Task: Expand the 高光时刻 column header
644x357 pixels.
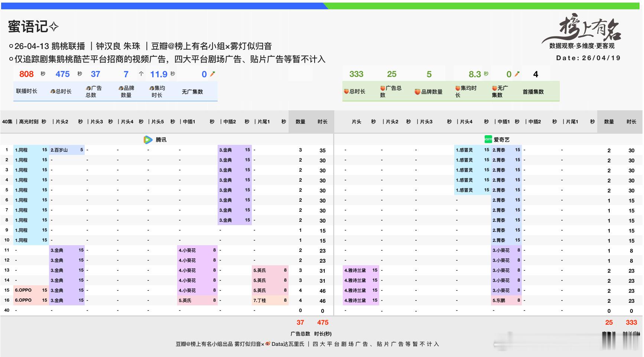Action: [29, 121]
